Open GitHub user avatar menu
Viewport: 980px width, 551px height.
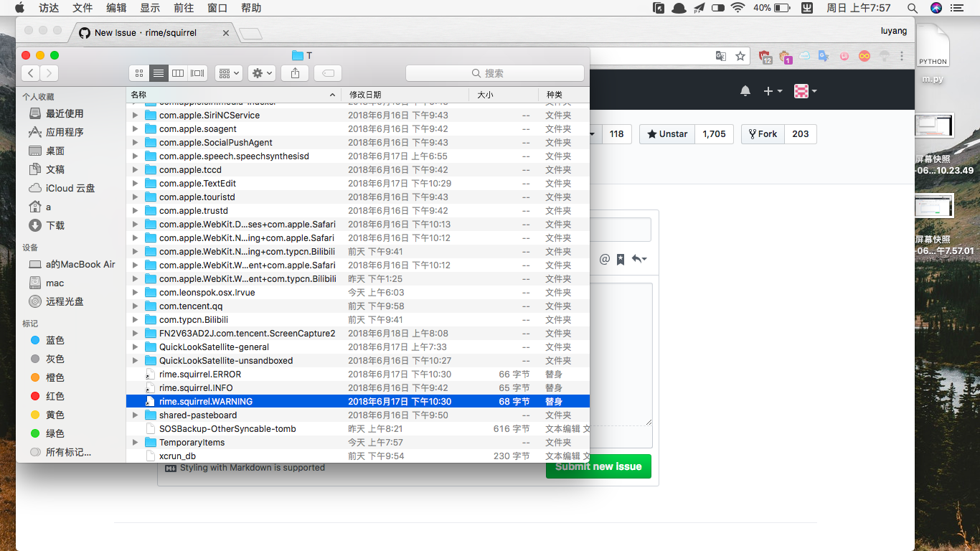pyautogui.click(x=806, y=91)
